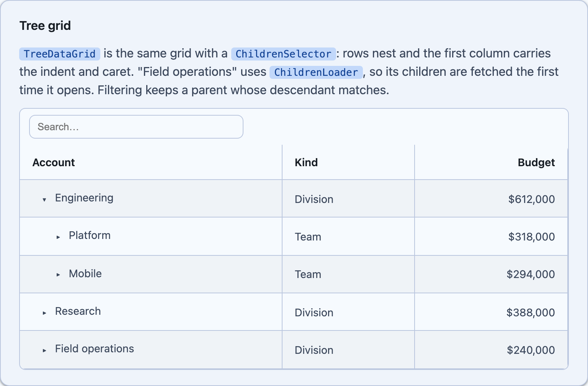Viewport: 588px width, 386px height.
Task: Select the $294,000 budget cell
Action: [491, 274]
